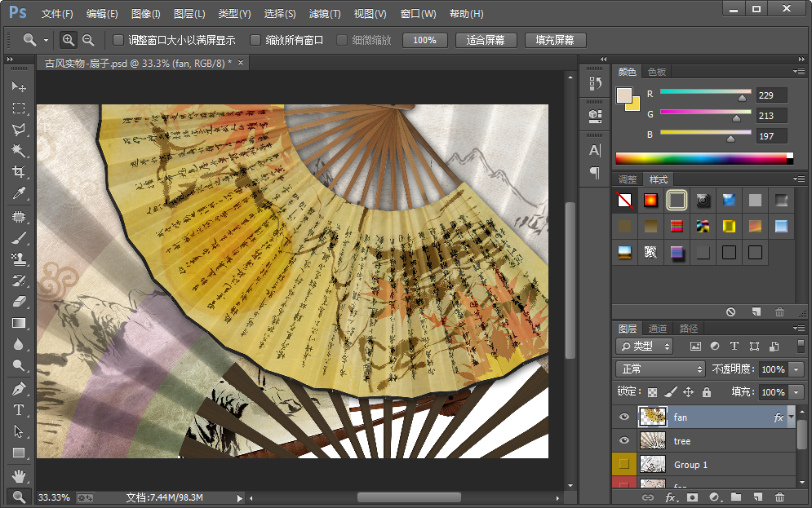This screenshot has width=812, height=508.
Task: Delete layer using the trash icon
Action: 779,497
